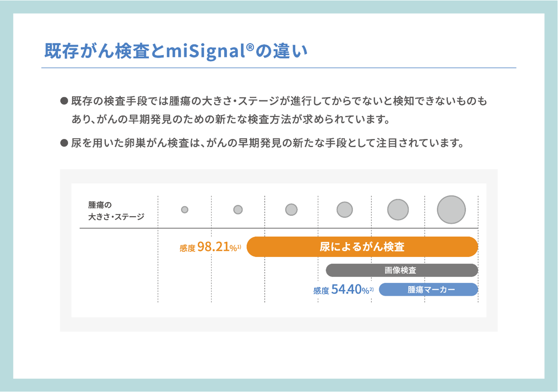558x392 pixels.
Task: Click the largest tumor size circle
Action: (x=451, y=210)
